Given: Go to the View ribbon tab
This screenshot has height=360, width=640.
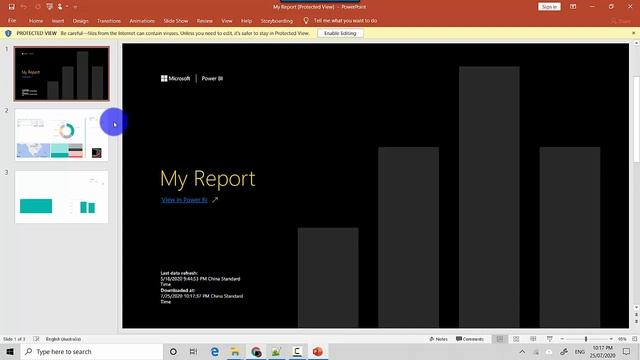Looking at the screenshot, I should 227,20.
